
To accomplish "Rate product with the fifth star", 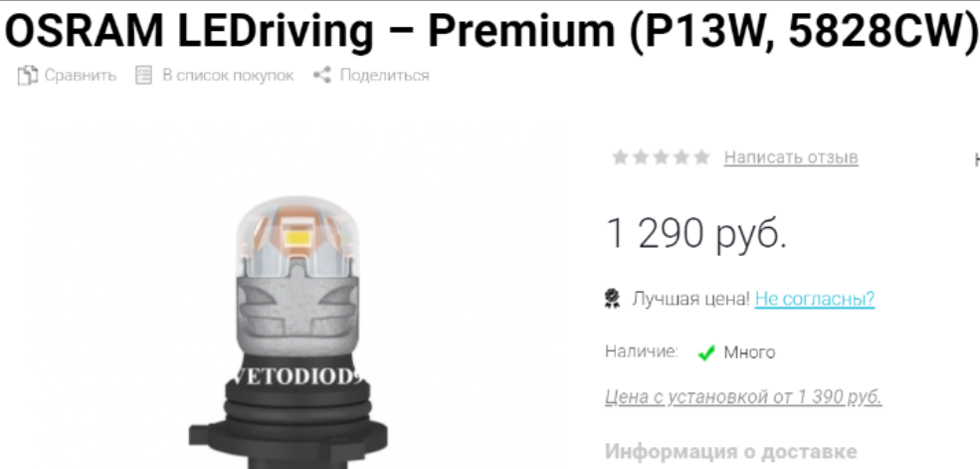I will click(x=701, y=157).
